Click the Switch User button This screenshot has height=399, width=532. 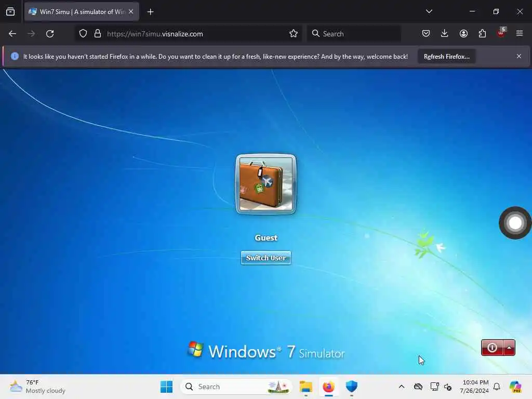click(265, 258)
